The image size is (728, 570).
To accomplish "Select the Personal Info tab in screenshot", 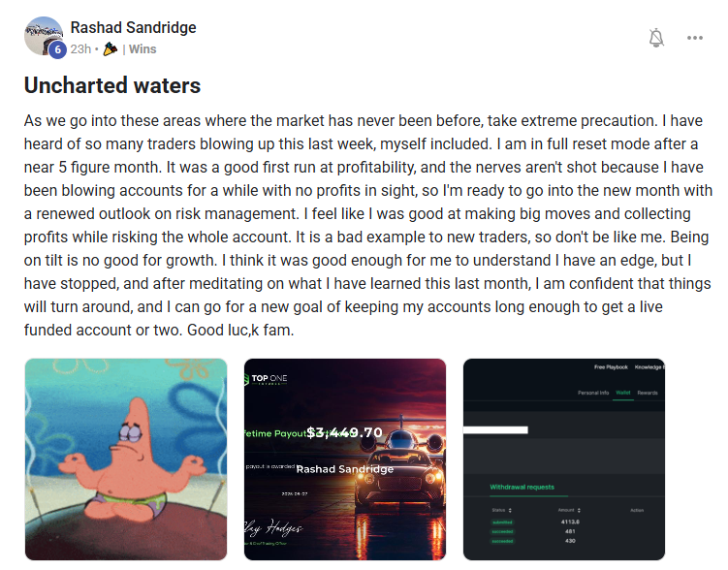I will [x=592, y=393].
